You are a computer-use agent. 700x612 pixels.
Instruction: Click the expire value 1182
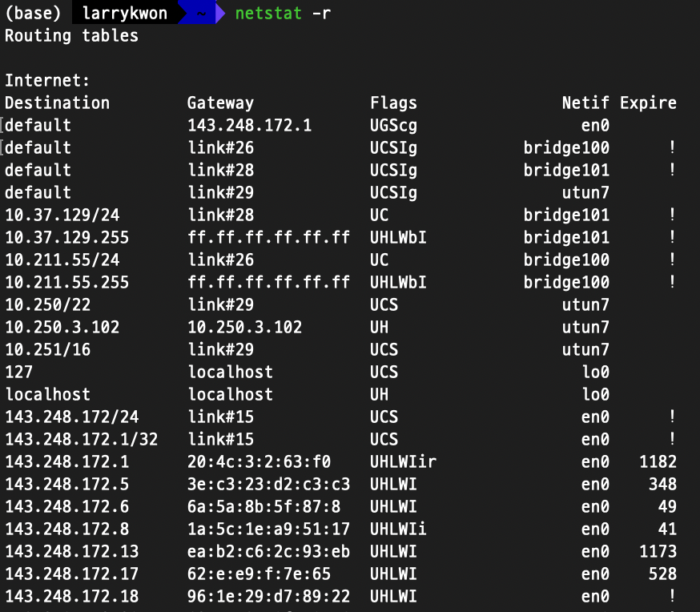coord(658,462)
